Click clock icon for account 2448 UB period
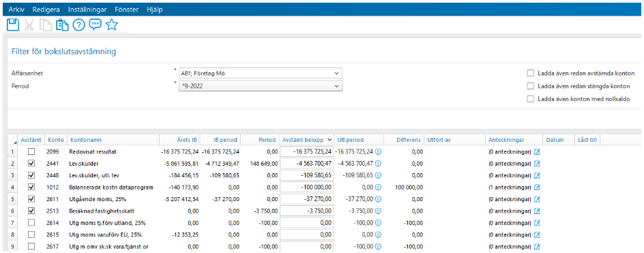The width and height of the screenshot is (644, 253). coord(378,175)
